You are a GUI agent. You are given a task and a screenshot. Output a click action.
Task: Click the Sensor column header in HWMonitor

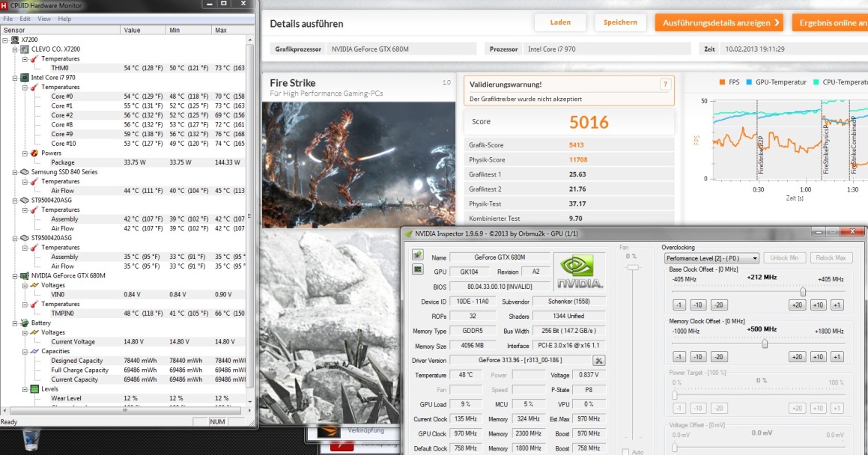[x=61, y=30]
